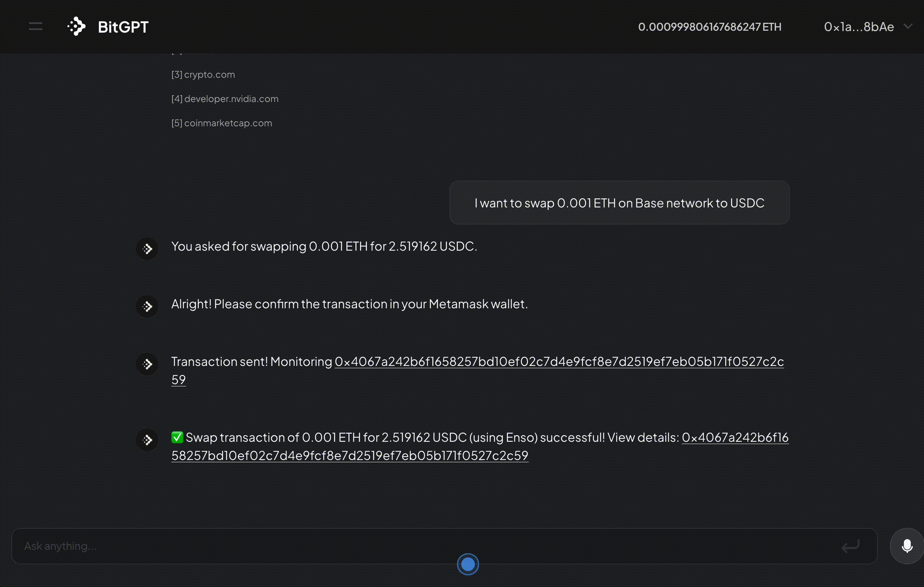Open the 0x1a...8bAe wallet address menu
The height and width of the screenshot is (587, 924).
click(x=859, y=27)
